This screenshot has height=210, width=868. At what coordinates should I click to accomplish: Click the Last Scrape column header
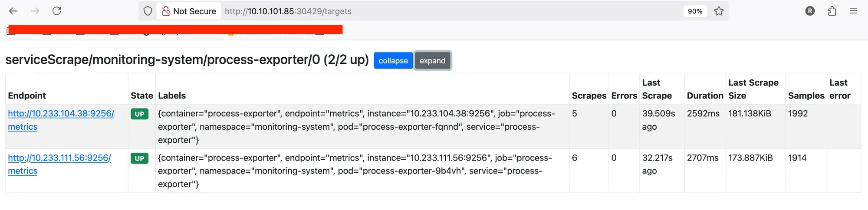tap(657, 89)
